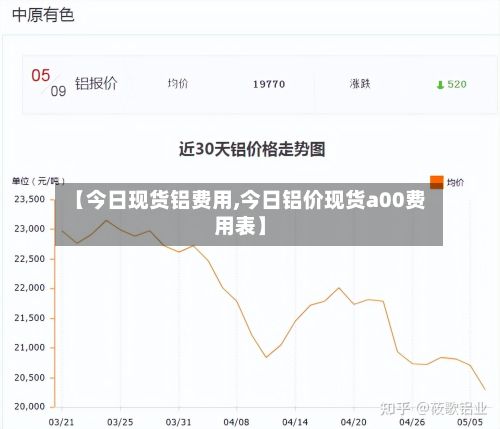Screen dimensions: 500x429
Task: Click the 04/20 x-axis date label
Action: coord(353,422)
